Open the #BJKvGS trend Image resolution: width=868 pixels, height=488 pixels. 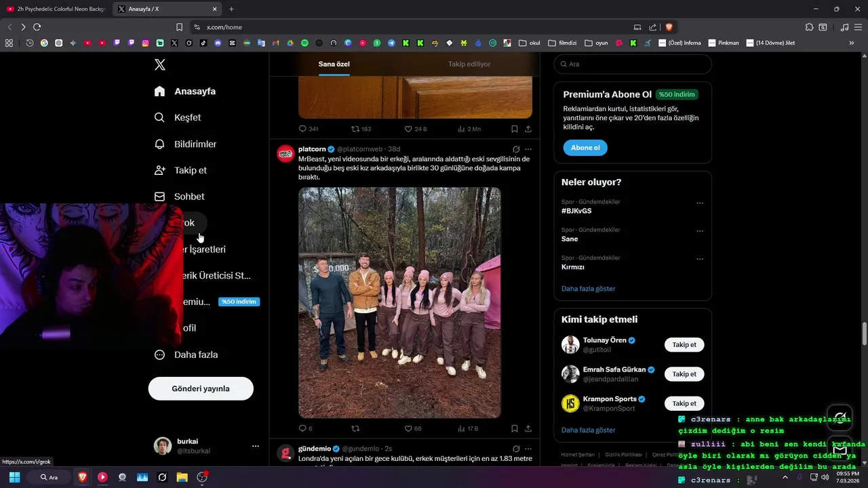click(x=576, y=211)
